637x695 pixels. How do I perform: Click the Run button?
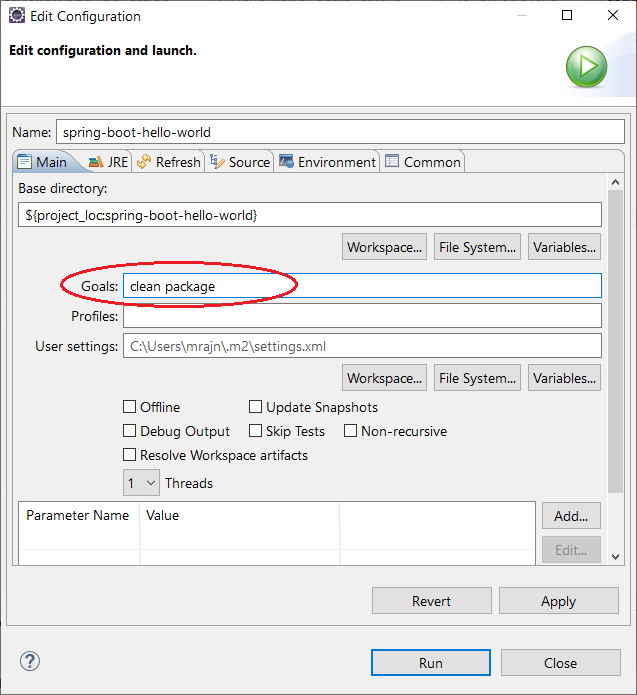pos(431,663)
